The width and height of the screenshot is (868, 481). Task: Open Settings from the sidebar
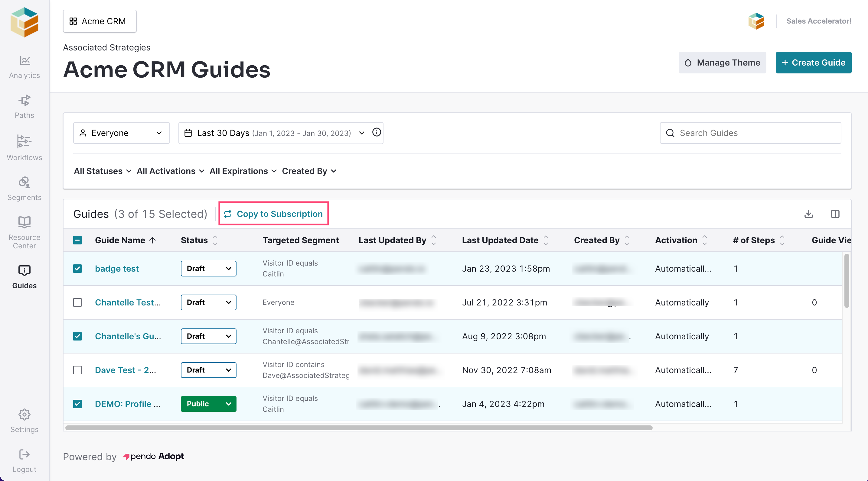point(24,421)
